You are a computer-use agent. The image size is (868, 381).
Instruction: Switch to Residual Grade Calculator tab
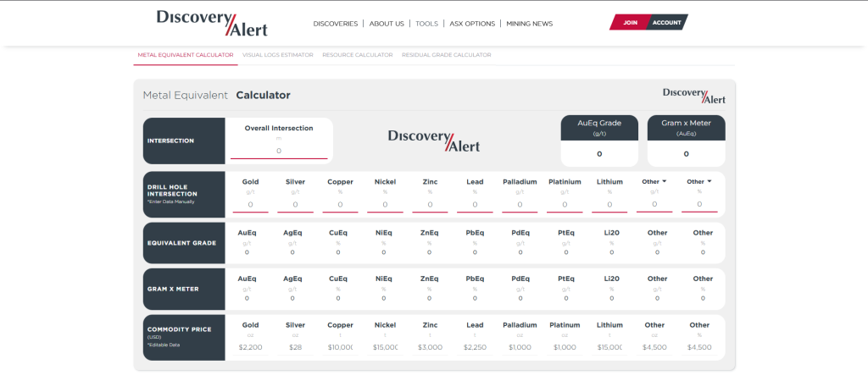(x=446, y=55)
